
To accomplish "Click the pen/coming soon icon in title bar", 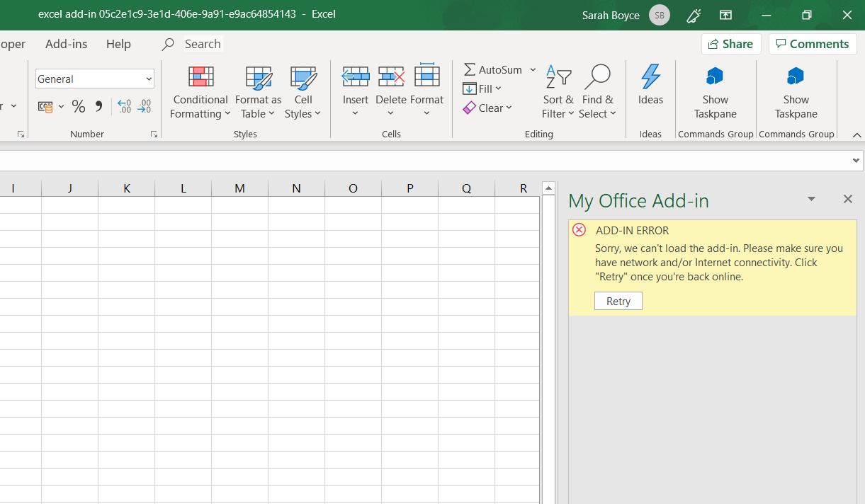I will (x=694, y=15).
